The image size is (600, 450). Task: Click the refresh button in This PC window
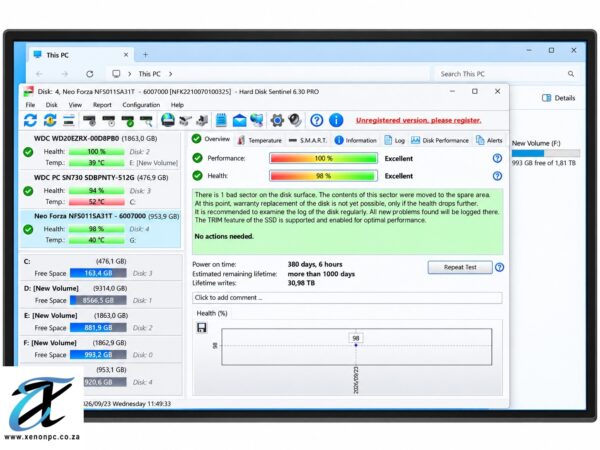(x=90, y=74)
